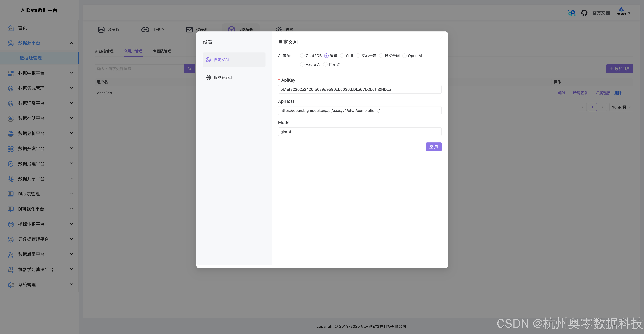Image resolution: width=644 pixels, height=334 pixels.
Task: Click the 自定义AI OpenAI-style icon
Action: click(208, 60)
